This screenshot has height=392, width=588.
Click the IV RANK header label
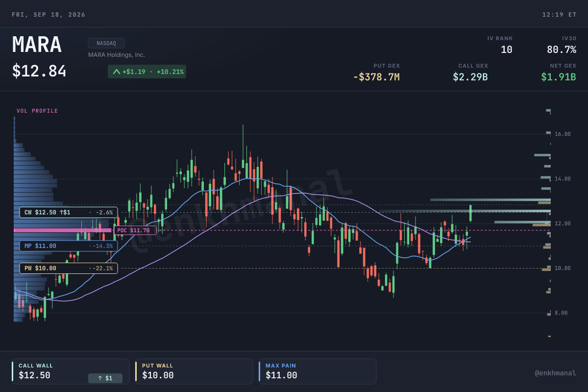point(500,38)
